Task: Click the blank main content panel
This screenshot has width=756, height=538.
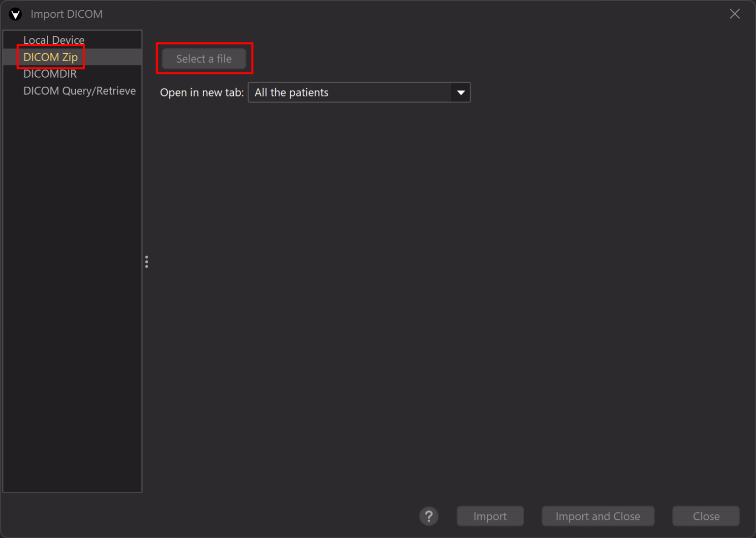Action: tap(443, 295)
